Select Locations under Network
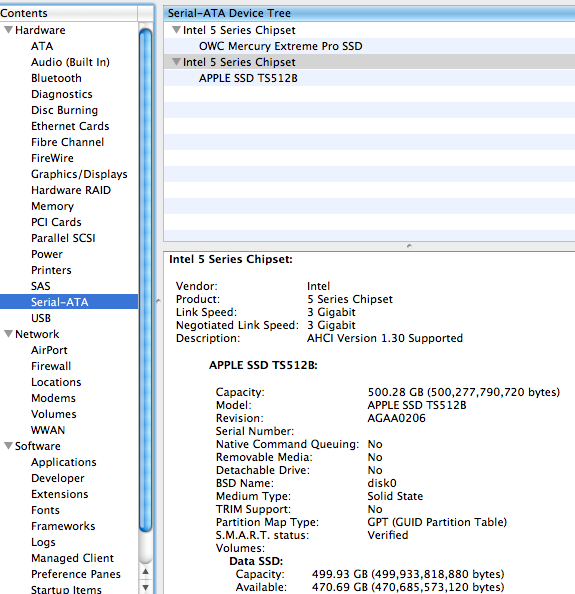 [x=56, y=382]
